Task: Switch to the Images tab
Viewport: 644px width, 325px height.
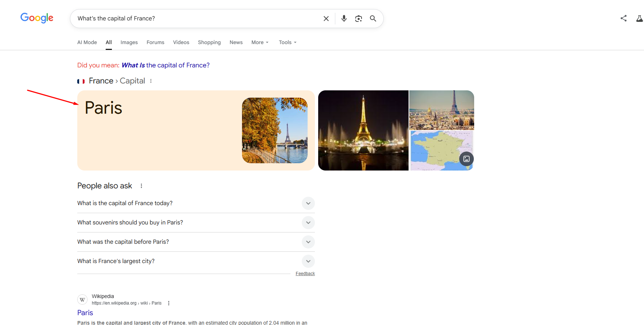Action: point(129,42)
